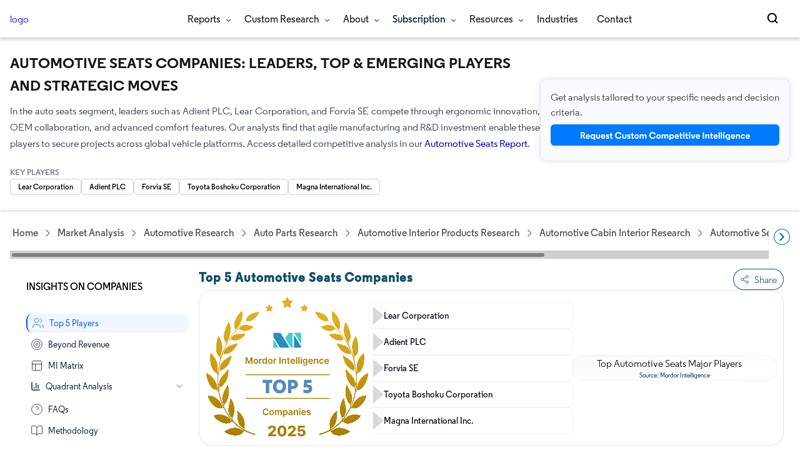Screen dimensions: 800x450
Task: Go to the Industries page
Action: tap(557, 19)
